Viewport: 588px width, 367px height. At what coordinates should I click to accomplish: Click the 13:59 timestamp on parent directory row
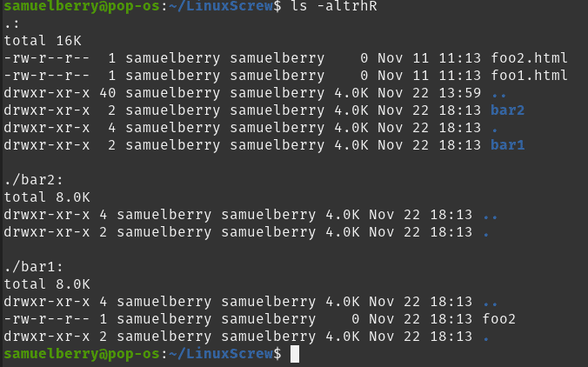pos(460,93)
